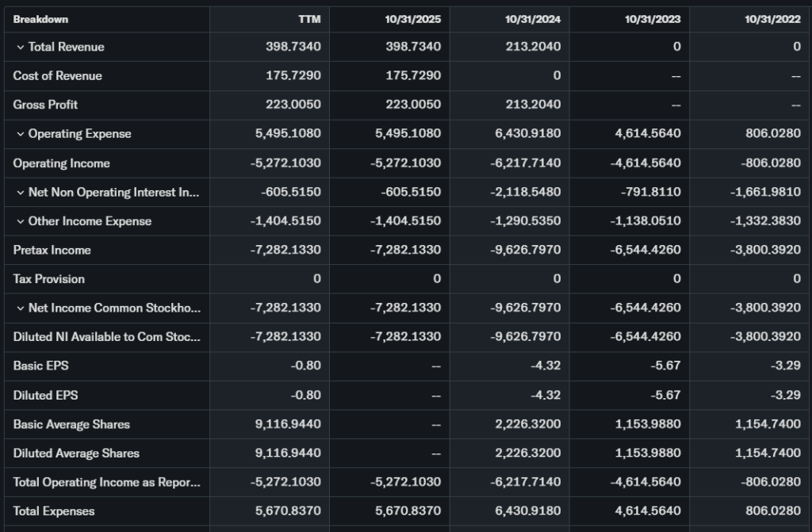The image size is (812, 532).
Task: Click the Basic EPS row label
Action: [40, 366]
